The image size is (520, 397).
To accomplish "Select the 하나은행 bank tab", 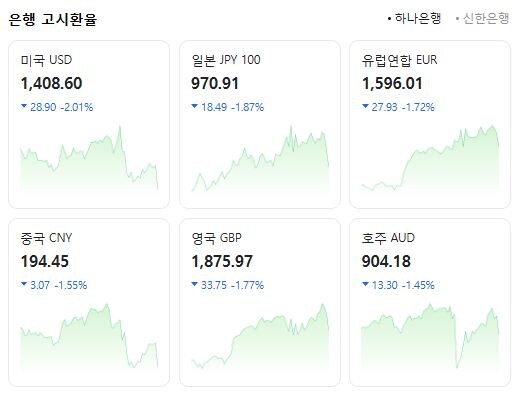I will click(415, 18).
